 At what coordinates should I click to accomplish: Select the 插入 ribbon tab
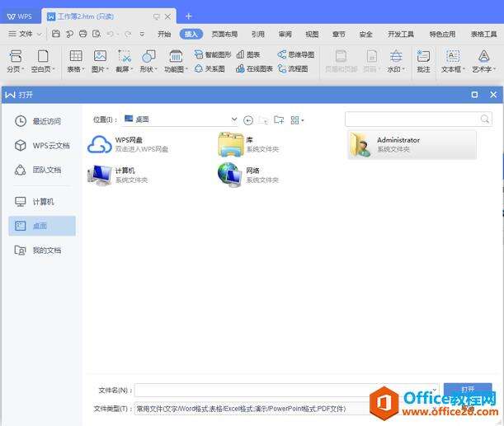(x=191, y=34)
